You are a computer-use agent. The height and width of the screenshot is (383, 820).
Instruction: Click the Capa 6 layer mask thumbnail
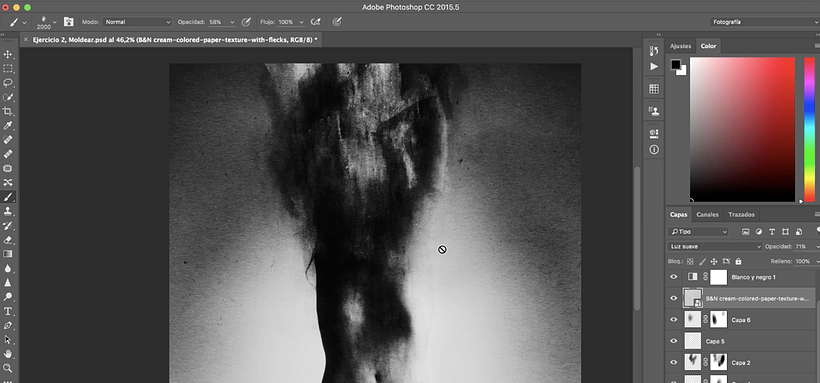coord(719,320)
